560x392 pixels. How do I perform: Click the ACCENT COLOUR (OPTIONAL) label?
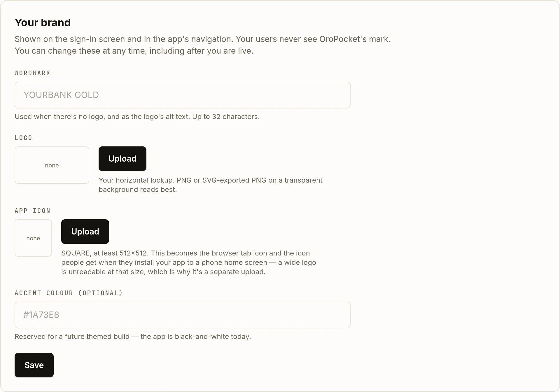point(69,293)
